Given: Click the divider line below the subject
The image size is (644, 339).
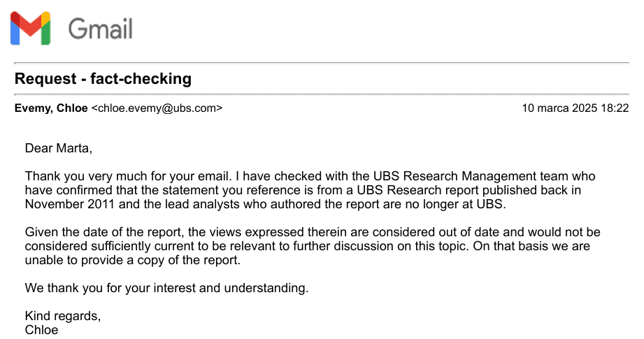Looking at the screenshot, I should pos(322,94).
